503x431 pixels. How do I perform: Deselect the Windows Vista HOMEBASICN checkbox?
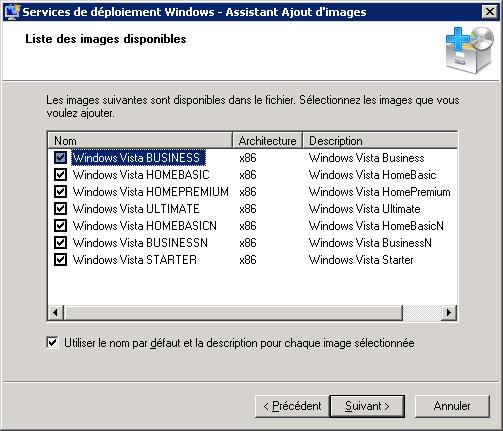pos(60,226)
